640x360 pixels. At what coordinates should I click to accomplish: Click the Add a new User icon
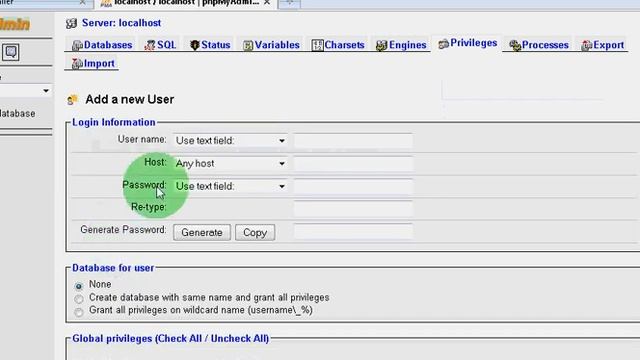click(72, 100)
